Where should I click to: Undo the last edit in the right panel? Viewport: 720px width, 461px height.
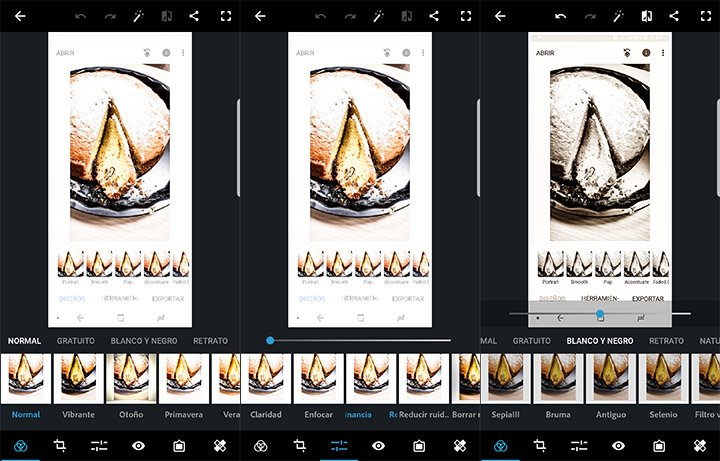(561, 17)
